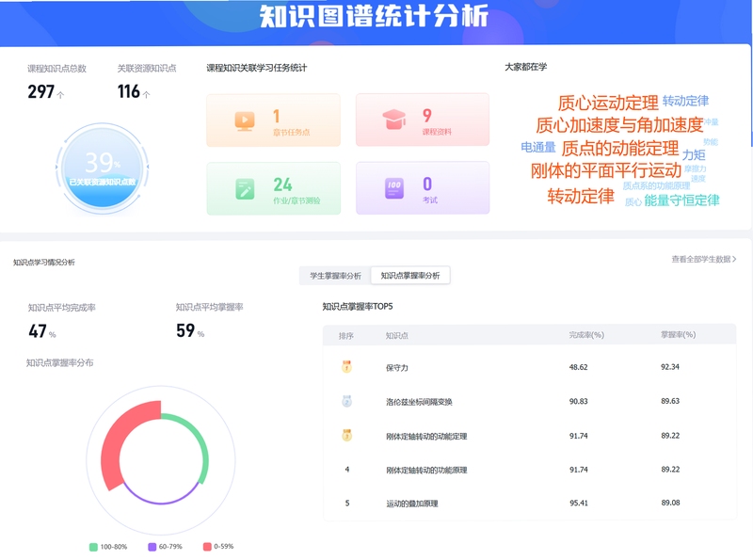The image size is (753, 560).
Task: Select the 刚体定轴转动的功能原理 row name
Action: [x=426, y=471]
